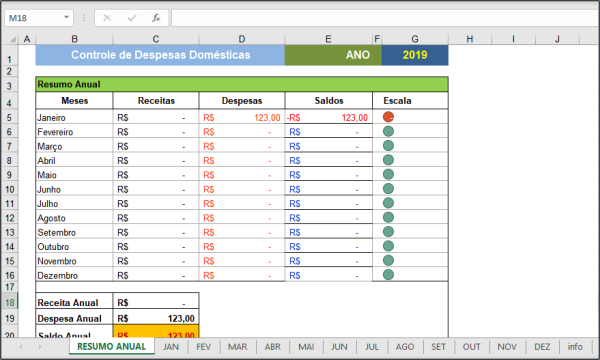Click the Saldos column heading

(x=329, y=101)
